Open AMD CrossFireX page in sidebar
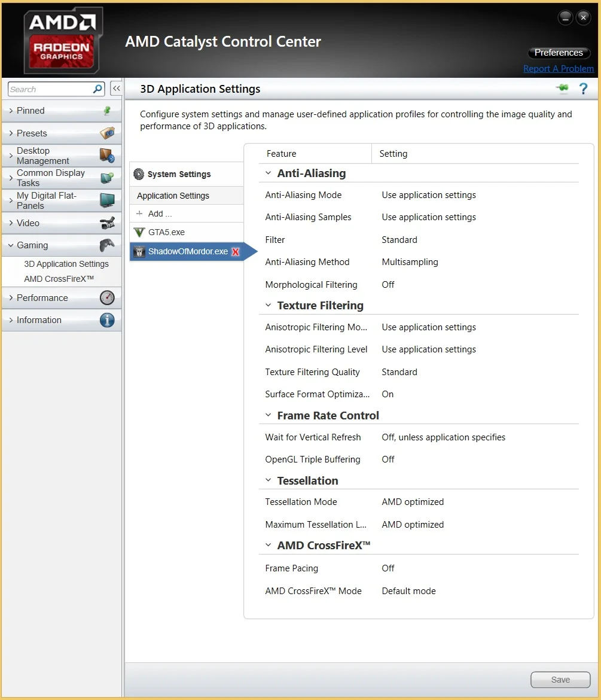The width and height of the screenshot is (601, 700). tap(59, 279)
